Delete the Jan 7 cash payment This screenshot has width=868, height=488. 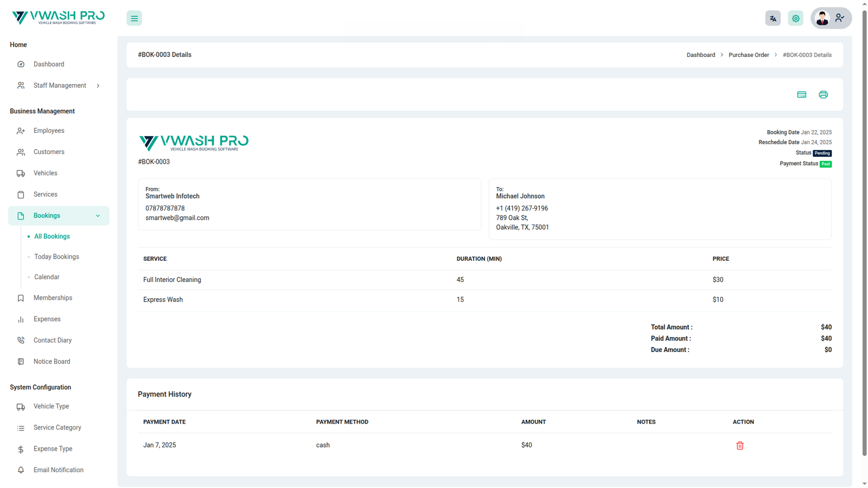pos(739,445)
